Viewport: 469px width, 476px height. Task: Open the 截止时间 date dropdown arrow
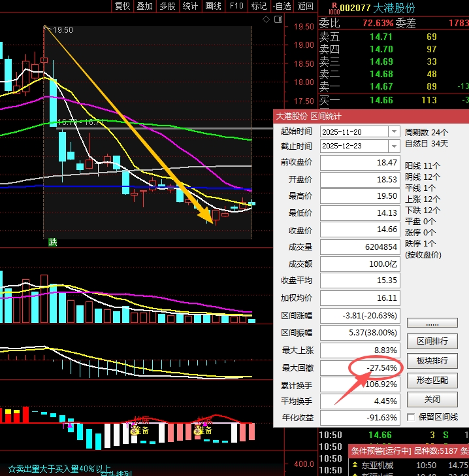point(394,146)
